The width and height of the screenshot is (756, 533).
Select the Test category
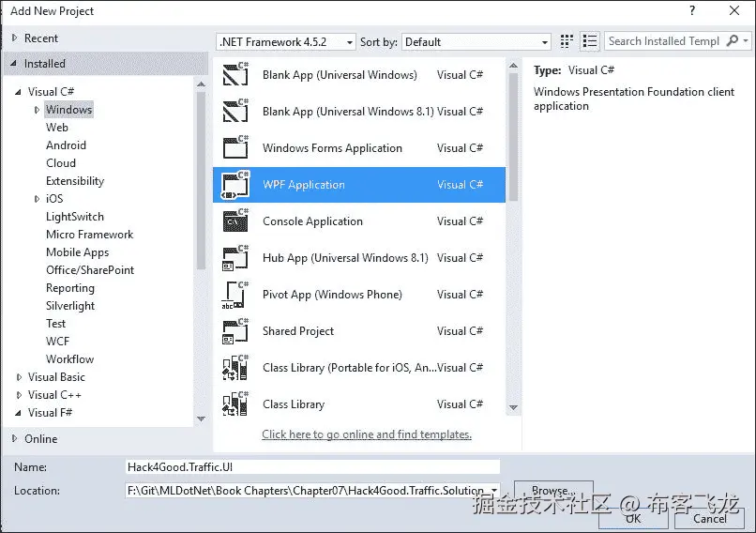pos(55,324)
